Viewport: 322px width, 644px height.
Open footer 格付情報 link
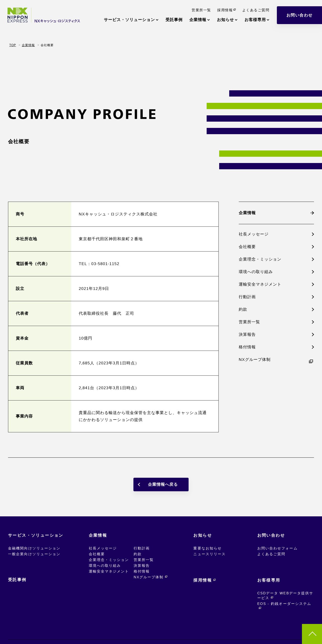[x=141, y=571]
